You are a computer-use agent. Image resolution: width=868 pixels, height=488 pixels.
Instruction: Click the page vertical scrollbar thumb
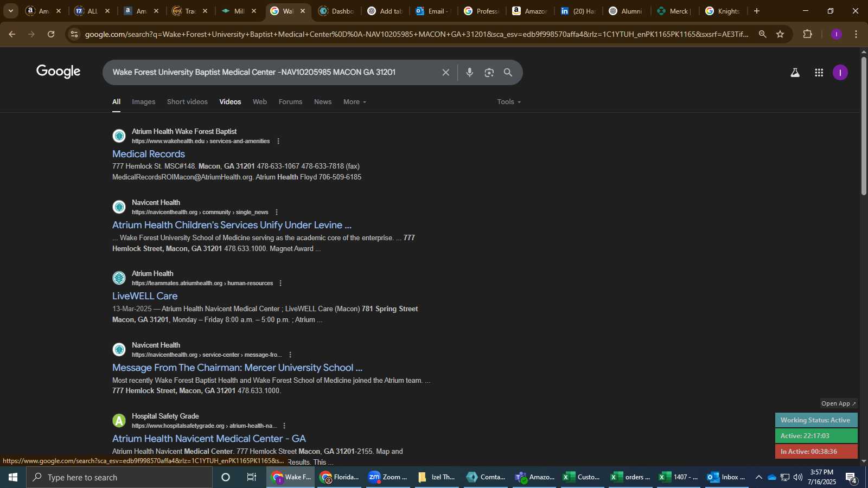point(864,125)
